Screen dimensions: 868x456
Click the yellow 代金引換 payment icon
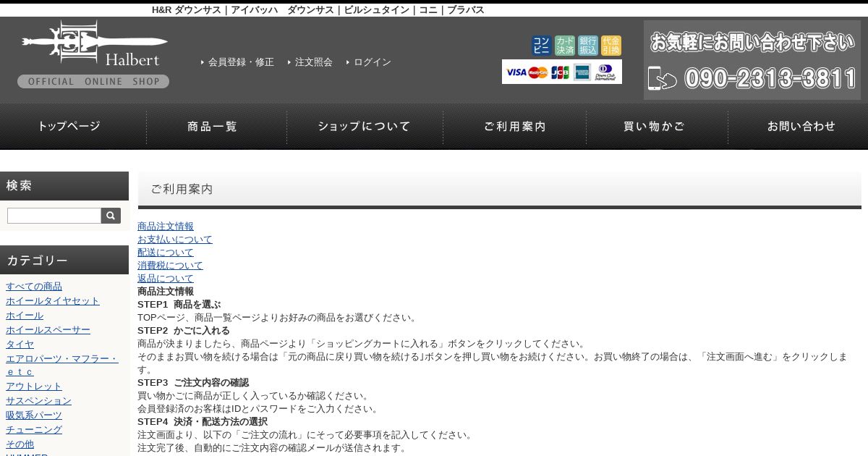tap(611, 46)
